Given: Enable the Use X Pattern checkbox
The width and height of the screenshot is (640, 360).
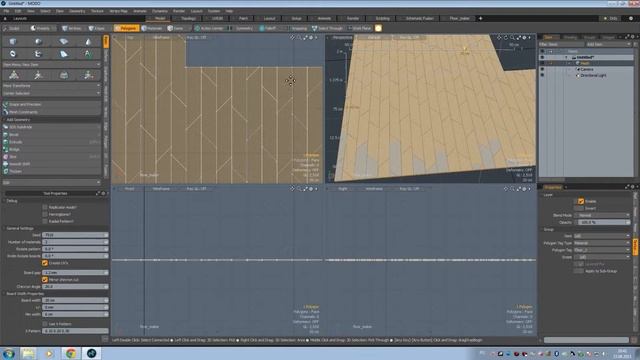Looking at the screenshot, I should click(x=45, y=324).
